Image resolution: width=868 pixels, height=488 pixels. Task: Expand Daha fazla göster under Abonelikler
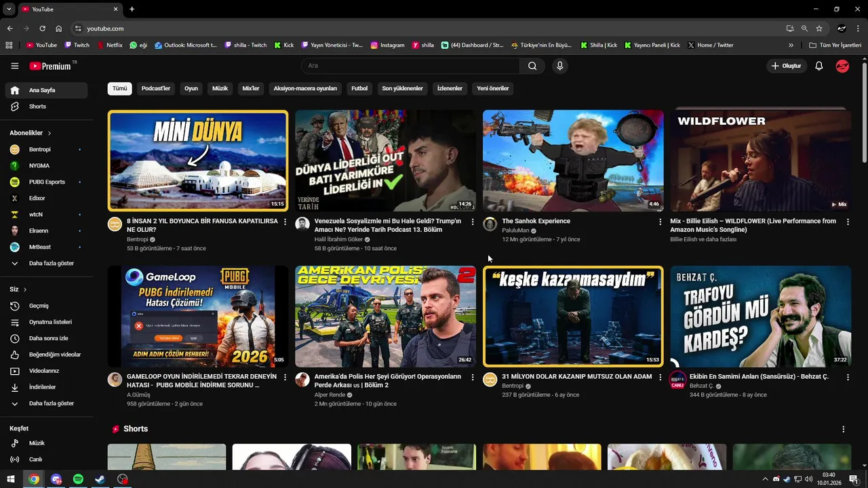pos(46,263)
